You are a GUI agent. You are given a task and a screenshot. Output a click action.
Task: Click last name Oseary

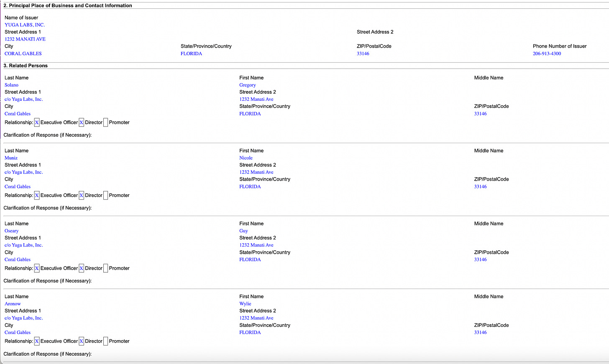pos(12,231)
